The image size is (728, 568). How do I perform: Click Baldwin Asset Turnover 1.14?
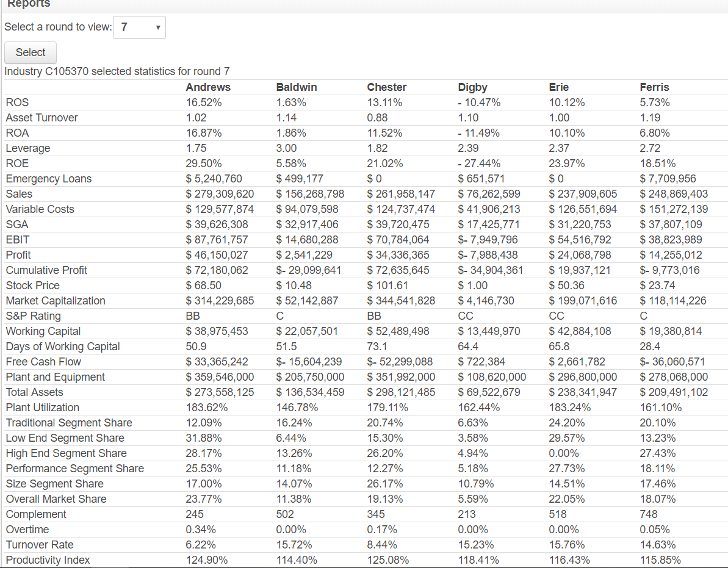[x=286, y=118]
